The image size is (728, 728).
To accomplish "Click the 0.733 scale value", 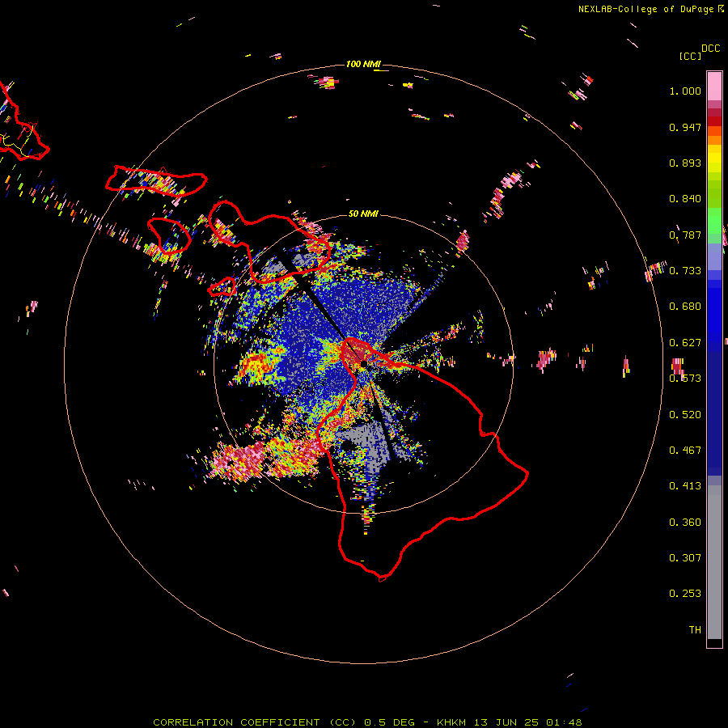I will tap(685, 271).
